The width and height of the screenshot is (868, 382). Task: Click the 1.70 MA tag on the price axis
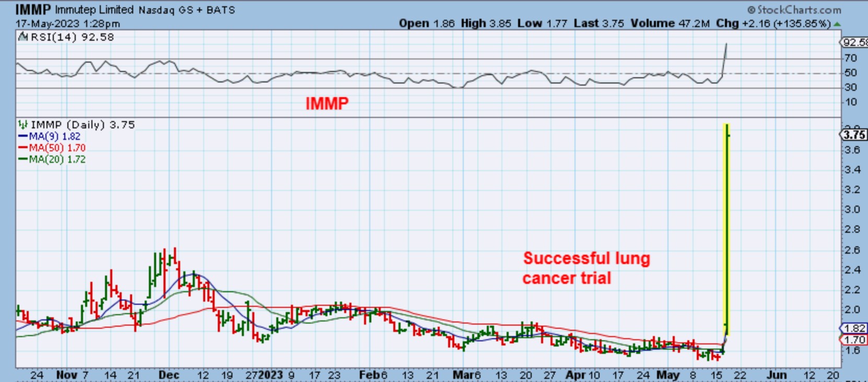854,340
